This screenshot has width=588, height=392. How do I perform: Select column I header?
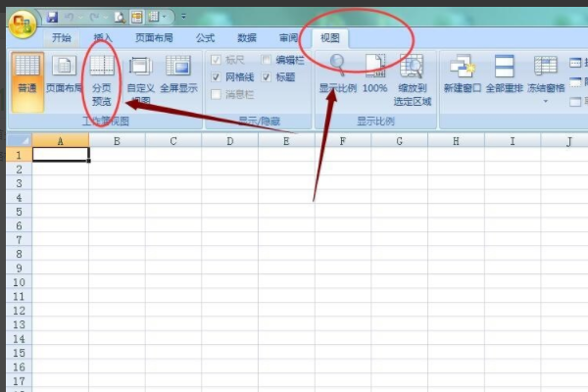(513, 141)
